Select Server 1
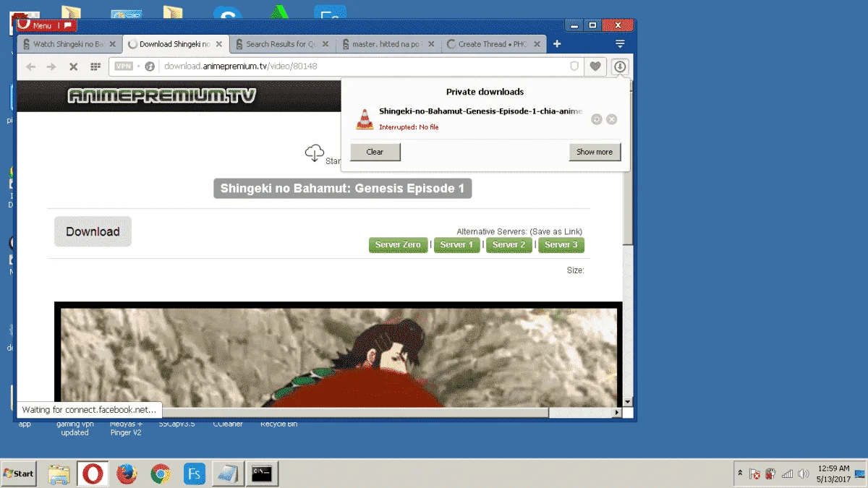This screenshot has width=868, height=488. pos(456,245)
